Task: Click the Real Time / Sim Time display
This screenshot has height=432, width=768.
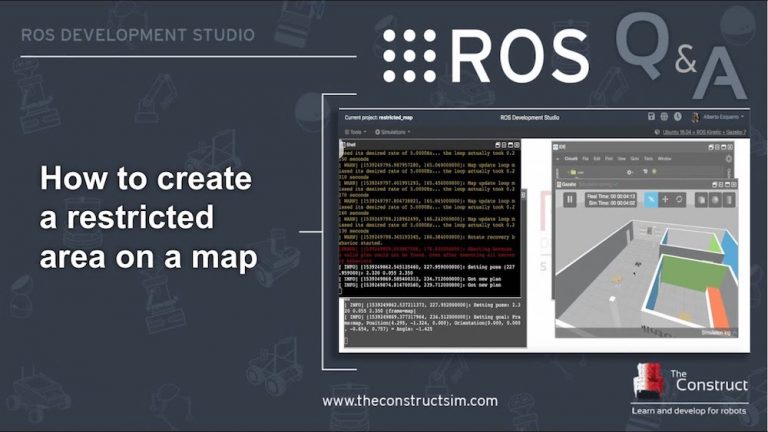Action: coord(611,199)
